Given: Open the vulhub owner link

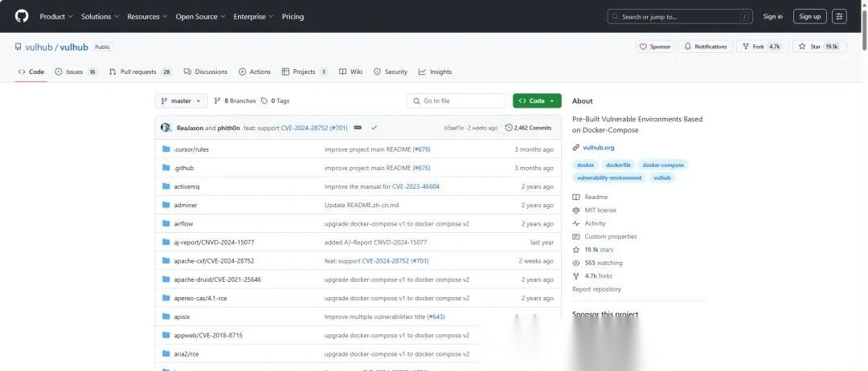Looking at the screenshot, I should pyautogui.click(x=39, y=47).
